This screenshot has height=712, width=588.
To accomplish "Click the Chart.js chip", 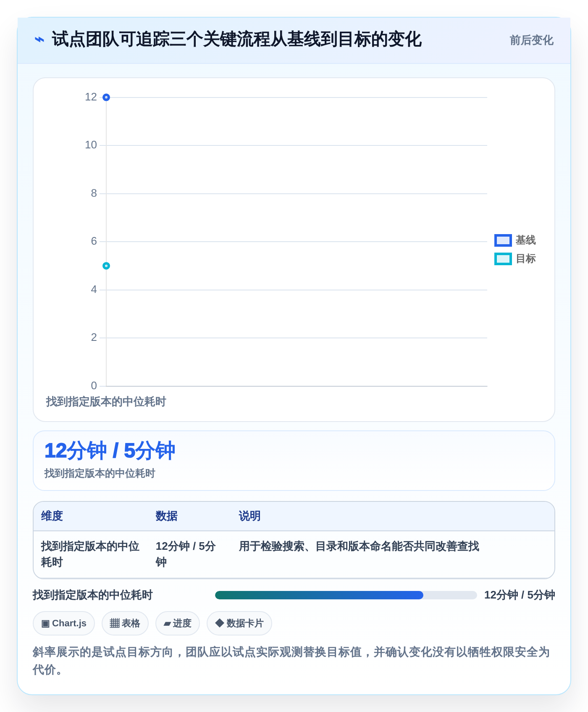I will (64, 623).
